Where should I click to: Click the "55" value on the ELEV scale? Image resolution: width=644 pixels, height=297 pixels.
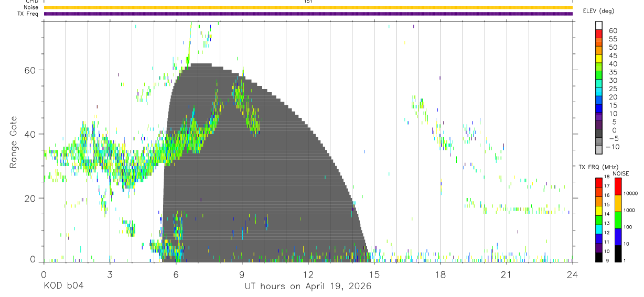coord(613,39)
